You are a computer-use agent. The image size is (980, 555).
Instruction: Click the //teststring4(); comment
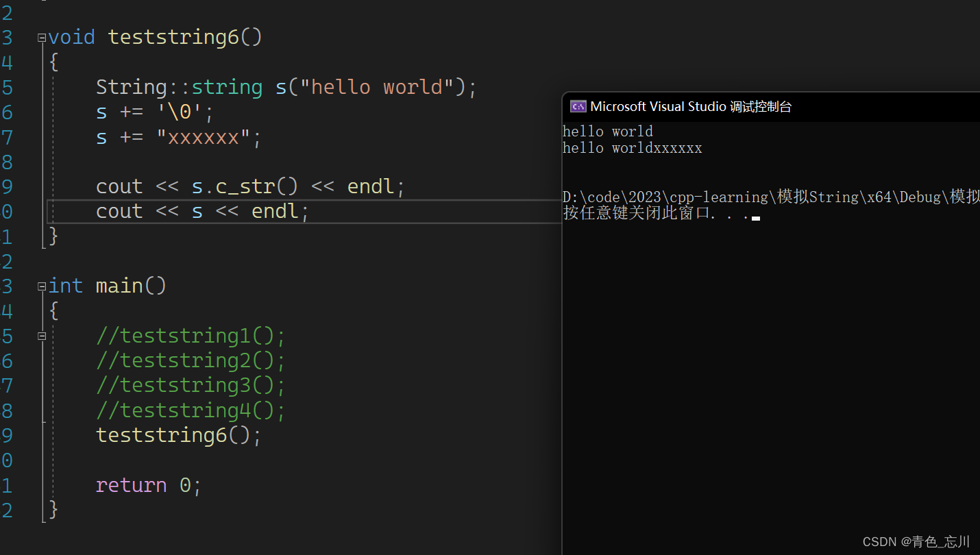[x=191, y=410]
